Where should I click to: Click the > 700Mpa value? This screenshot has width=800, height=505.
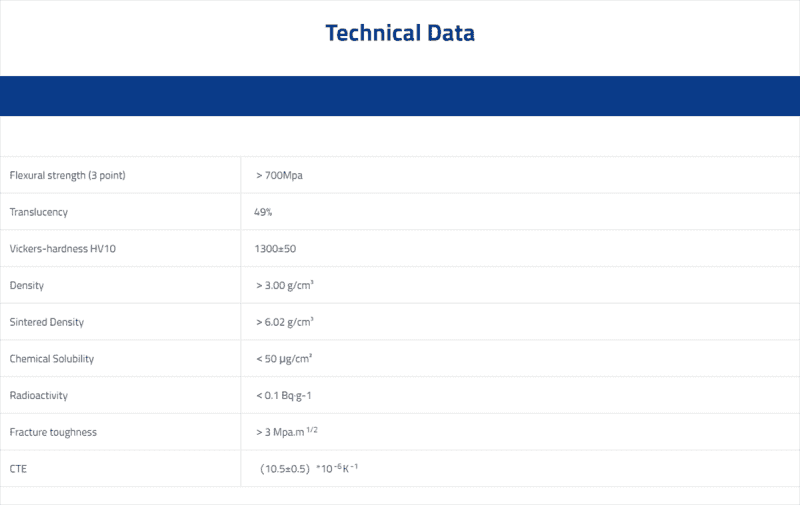click(279, 175)
